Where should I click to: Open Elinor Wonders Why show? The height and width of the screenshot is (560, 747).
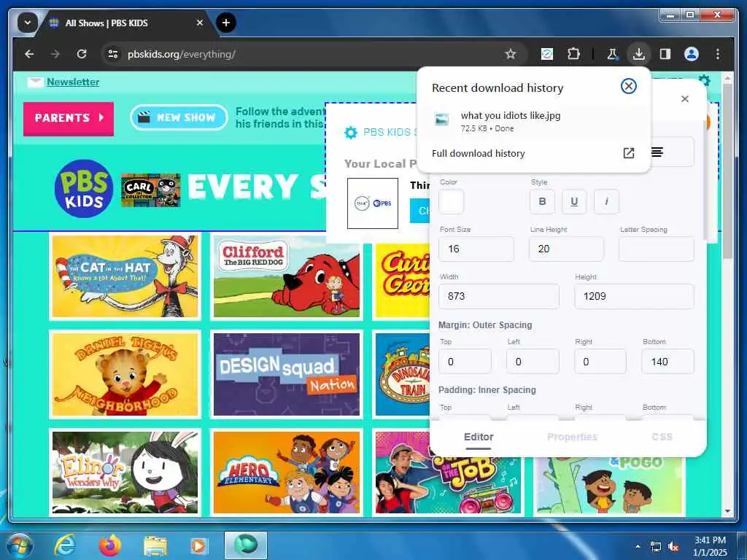(125, 472)
